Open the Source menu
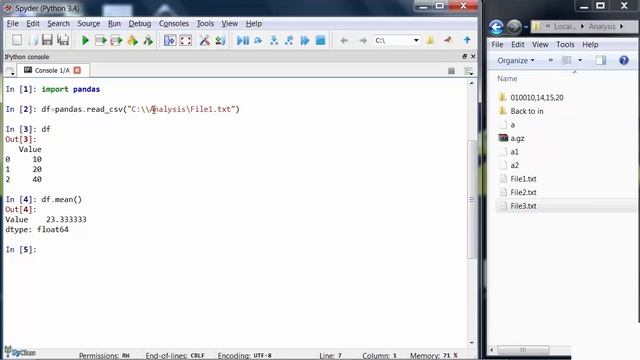The image size is (640, 360). tap(89, 24)
